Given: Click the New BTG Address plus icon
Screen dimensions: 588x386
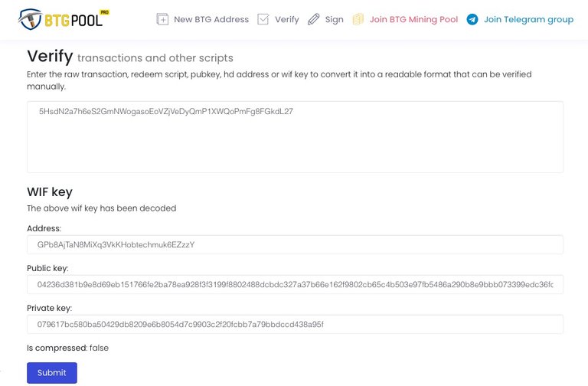Looking at the screenshot, I should [162, 19].
